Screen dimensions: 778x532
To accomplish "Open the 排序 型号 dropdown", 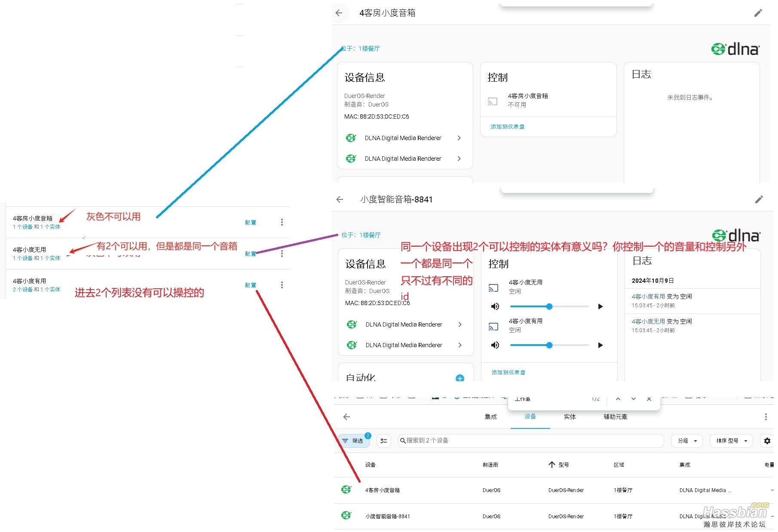I will tap(731, 441).
